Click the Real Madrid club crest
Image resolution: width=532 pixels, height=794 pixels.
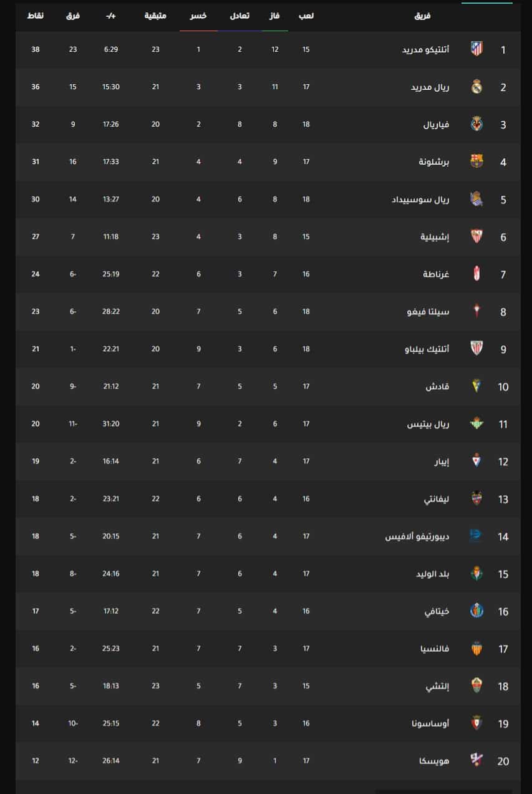[x=476, y=87]
